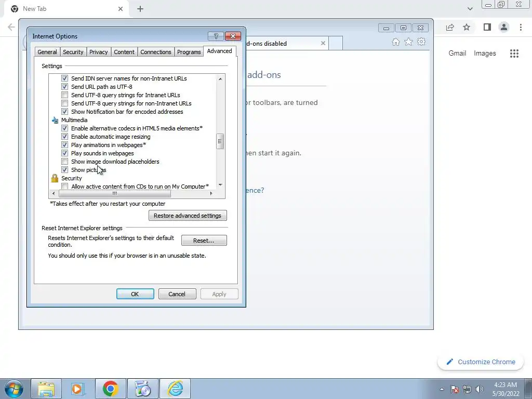Open network tray icon
The image size is (532, 399).
(x=467, y=389)
